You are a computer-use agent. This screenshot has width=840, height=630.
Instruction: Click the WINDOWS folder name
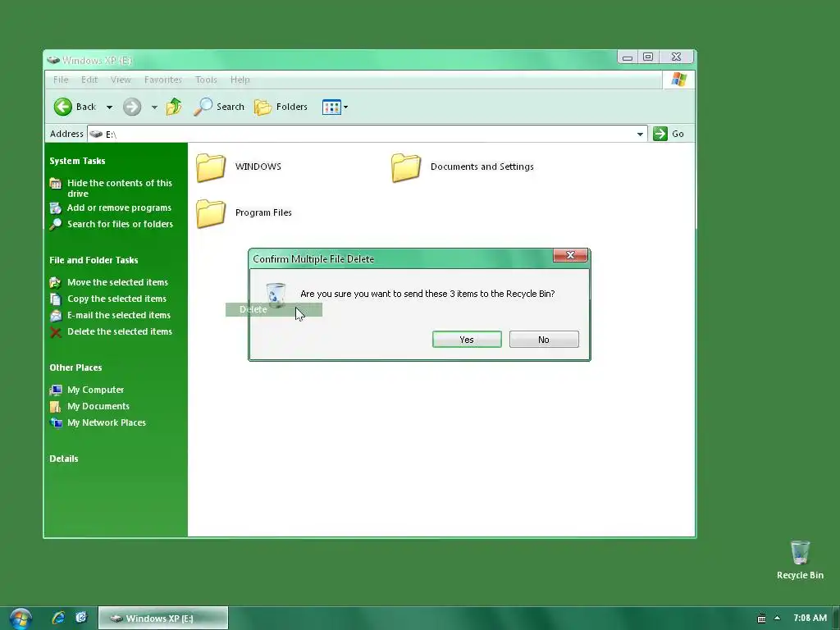click(x=258, y=167)
